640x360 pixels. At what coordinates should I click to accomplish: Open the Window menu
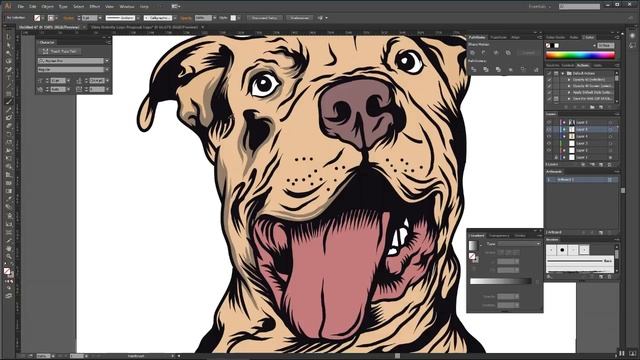[127, 7]
